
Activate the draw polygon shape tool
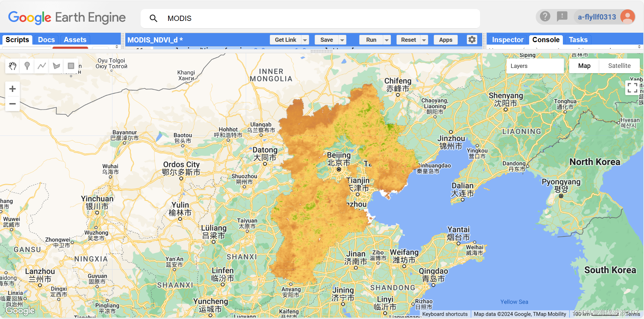click(x=56, y=66)
